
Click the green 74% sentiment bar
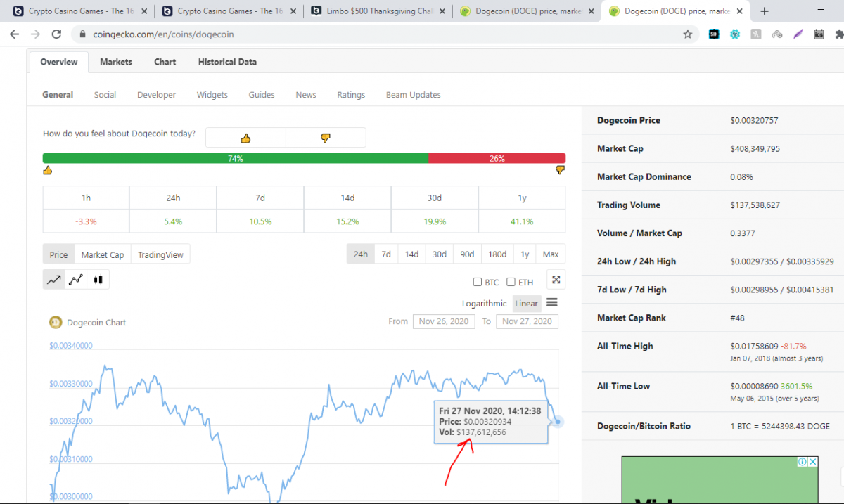click(235, 159)
